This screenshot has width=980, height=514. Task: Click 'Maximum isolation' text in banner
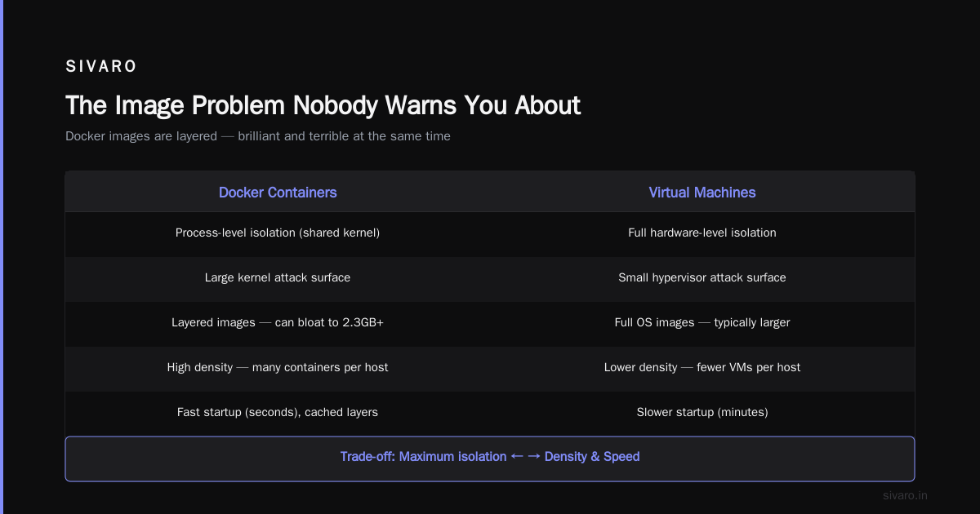pyautogui.click(x=452, y=457)
